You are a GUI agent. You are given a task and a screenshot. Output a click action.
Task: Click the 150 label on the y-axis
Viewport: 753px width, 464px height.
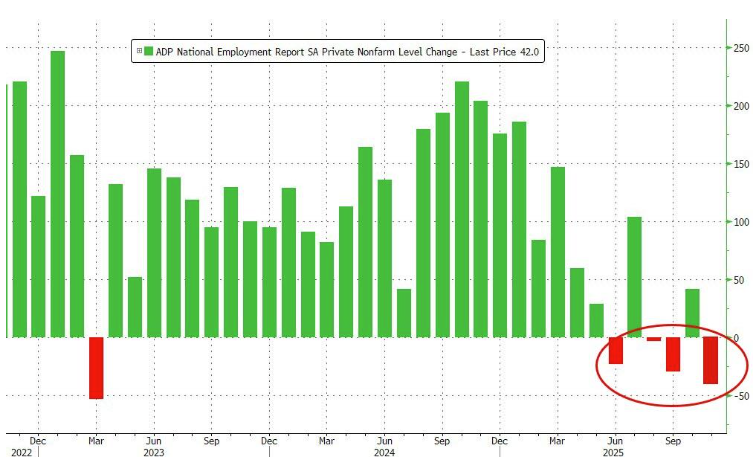coord(738,164)
